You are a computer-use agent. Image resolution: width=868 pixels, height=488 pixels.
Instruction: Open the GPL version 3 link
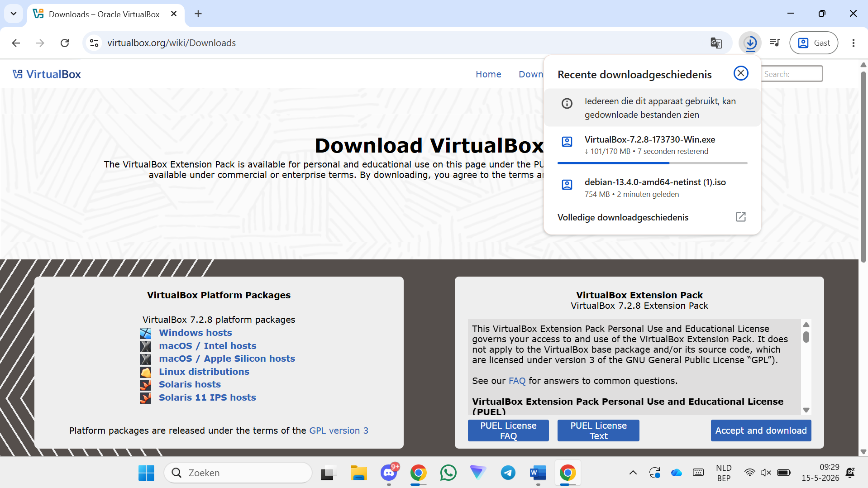tap(339, 431)
